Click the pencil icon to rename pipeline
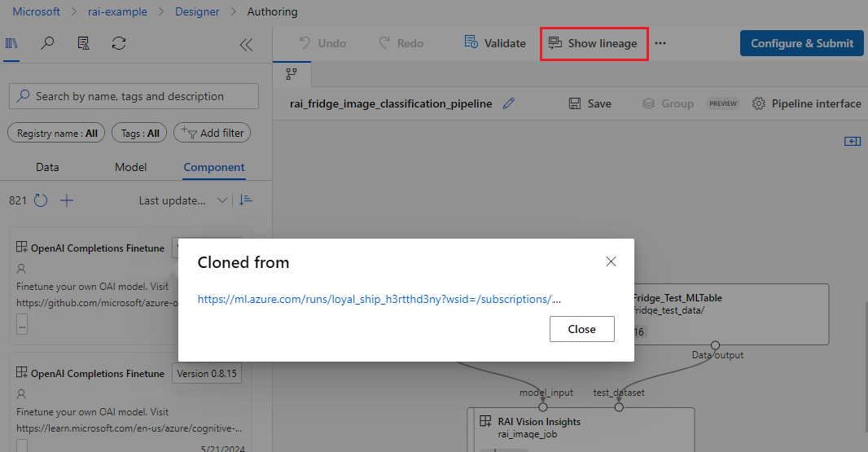Screen dimensions: 868x452 (x=509, y=103)
